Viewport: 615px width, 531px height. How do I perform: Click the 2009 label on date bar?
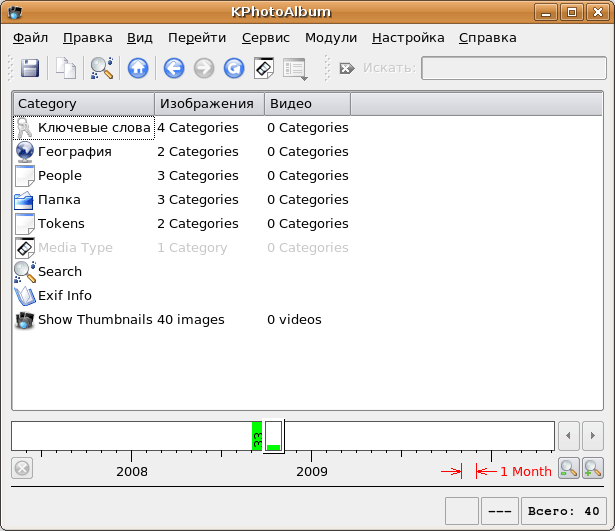click(x=312, y=471)
